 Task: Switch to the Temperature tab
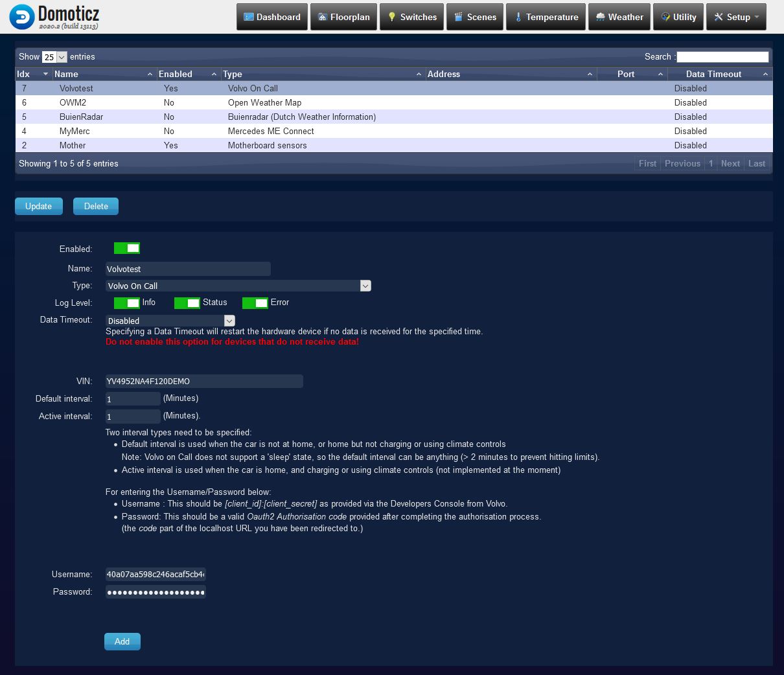click(546, 17)
